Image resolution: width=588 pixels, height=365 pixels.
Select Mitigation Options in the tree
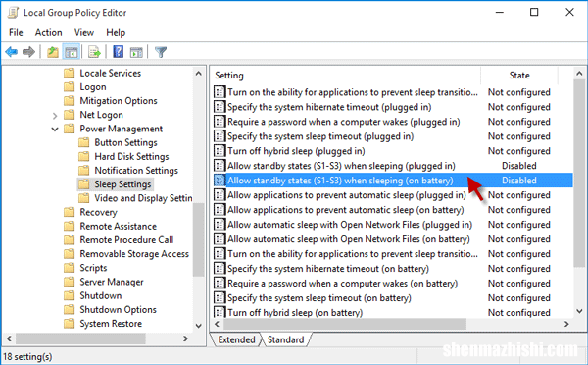pyautogui.click(x=119, y=101)
